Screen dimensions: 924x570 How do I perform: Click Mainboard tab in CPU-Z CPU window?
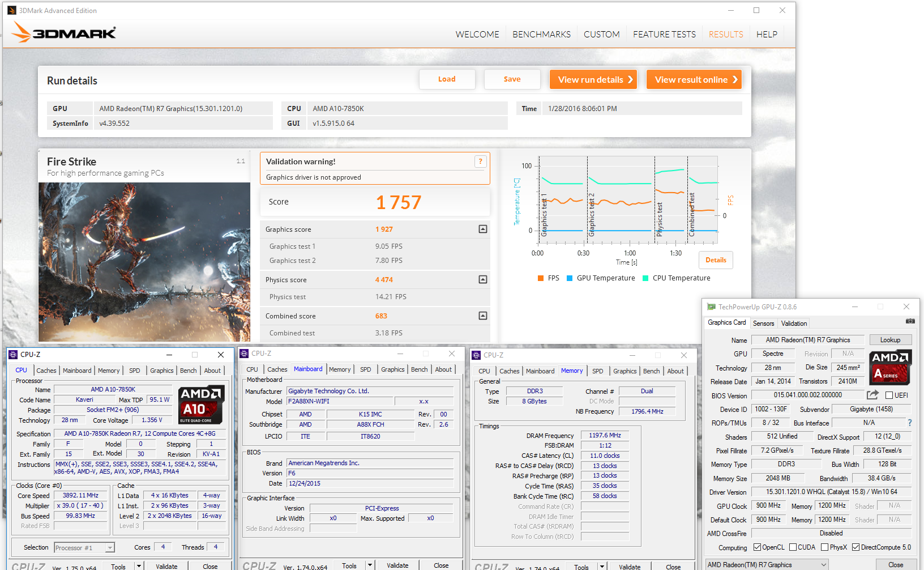pyautogui.click(x=77, y=371)
